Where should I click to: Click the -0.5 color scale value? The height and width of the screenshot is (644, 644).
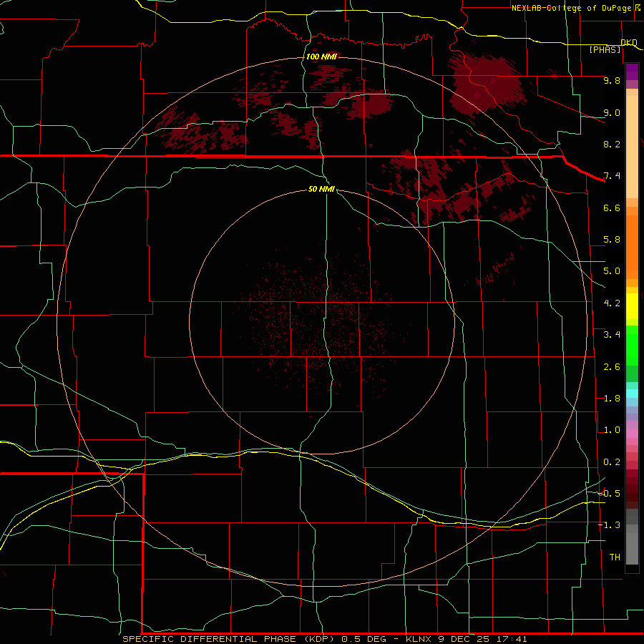click(609, 494)
